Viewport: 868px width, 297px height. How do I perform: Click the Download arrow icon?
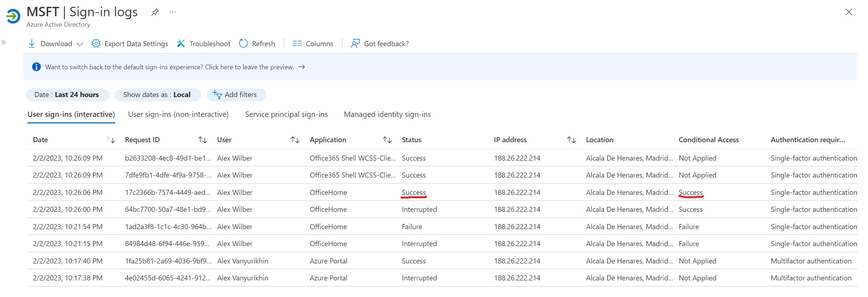[x=32, y=44]
